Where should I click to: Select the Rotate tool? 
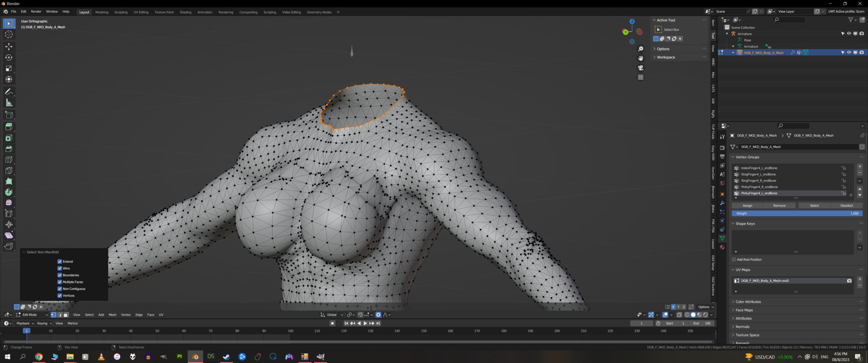tap(9, 57)
